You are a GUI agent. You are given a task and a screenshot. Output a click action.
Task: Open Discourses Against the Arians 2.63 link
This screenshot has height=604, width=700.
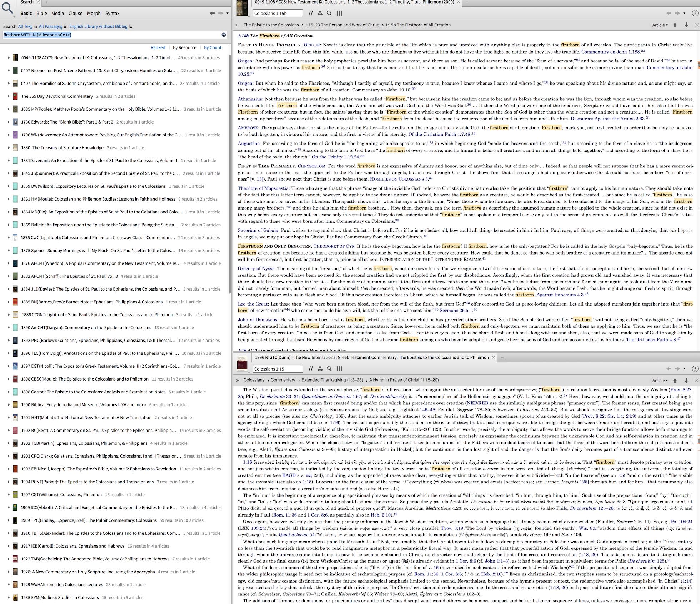pyautogui.click(x=608, y=119)
